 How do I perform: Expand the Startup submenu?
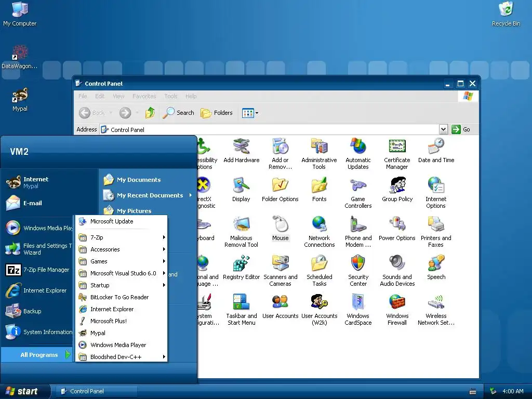pyautogui.click(x=122, y=285)
